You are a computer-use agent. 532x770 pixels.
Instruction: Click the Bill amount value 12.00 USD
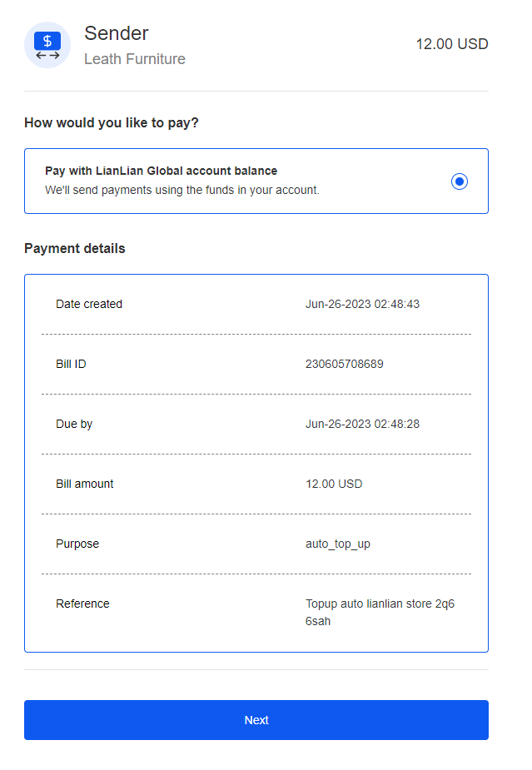coord(334,484)
